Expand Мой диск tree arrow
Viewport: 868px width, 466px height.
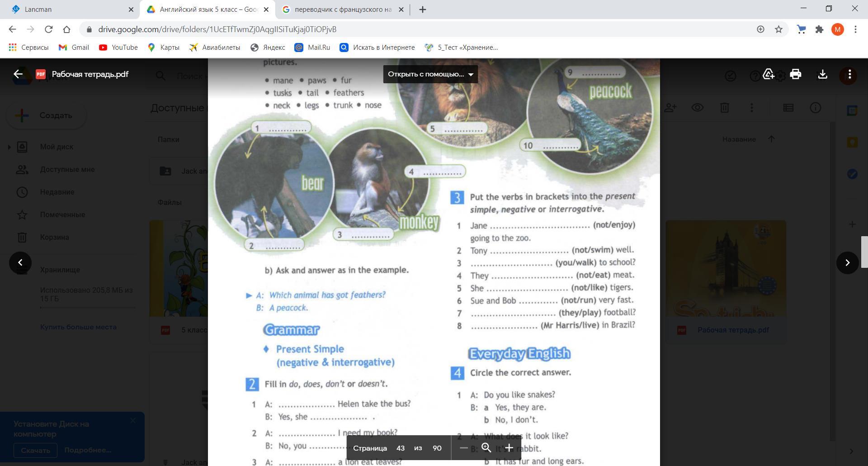(x=9, y=147)
